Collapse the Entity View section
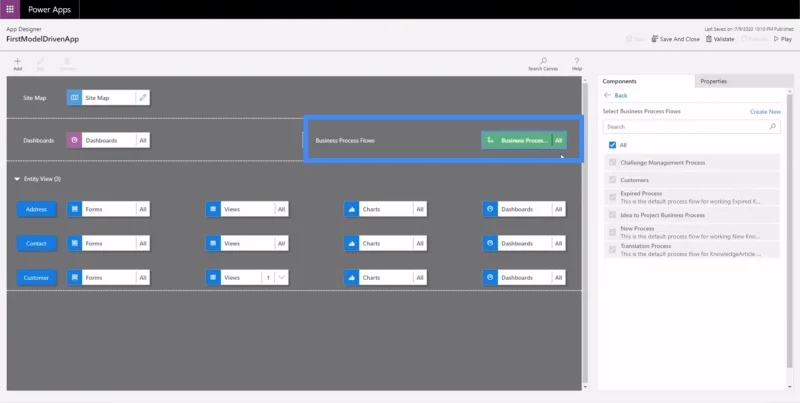800x403 pixels. point(17,179)
